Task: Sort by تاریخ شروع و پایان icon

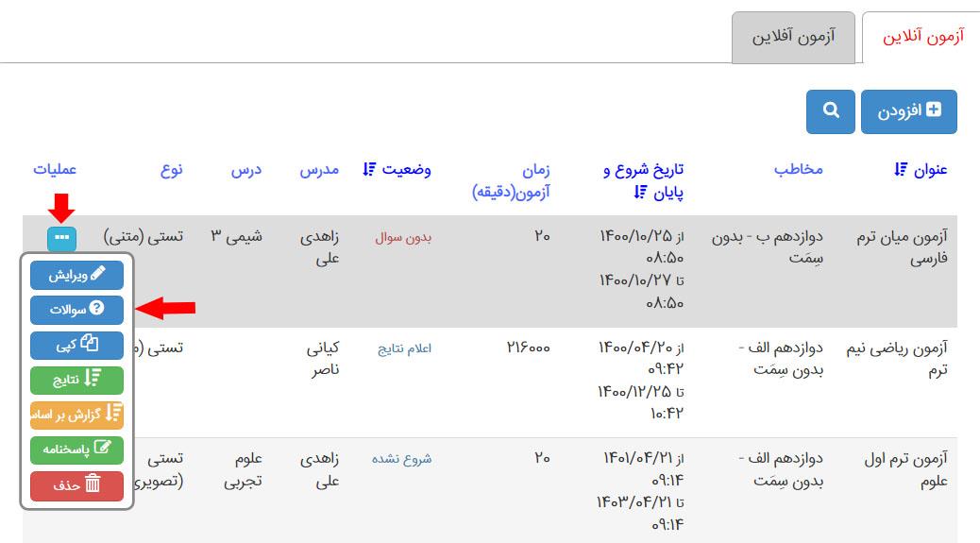Action: pyautogui.click(x=639, y=194)
